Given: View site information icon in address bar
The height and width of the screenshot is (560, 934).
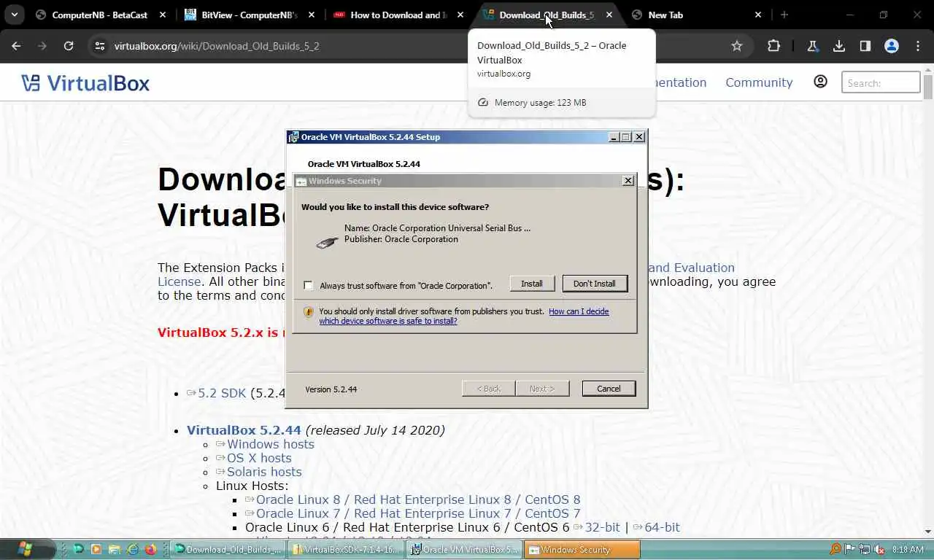Looking at the screenshot, I should pos(100,46).
